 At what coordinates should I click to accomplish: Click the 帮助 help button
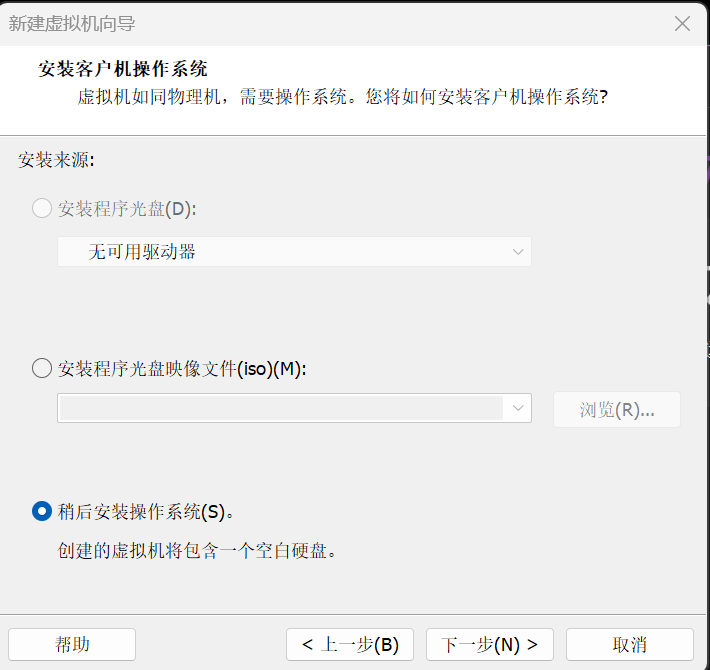[72, 644]
